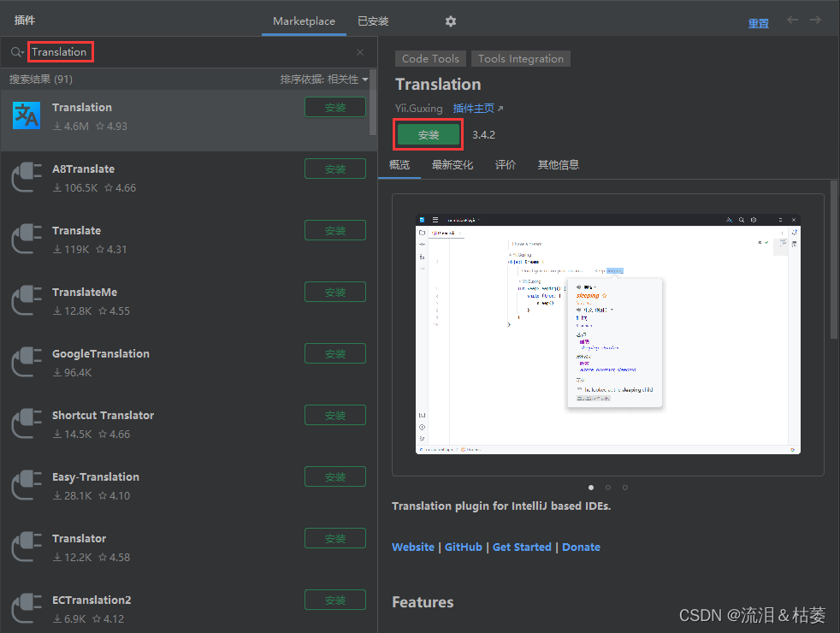The image size is (840, 633).
Task: Click the 搜索结果 (91) results label
Action: click(x=41, y=80)
